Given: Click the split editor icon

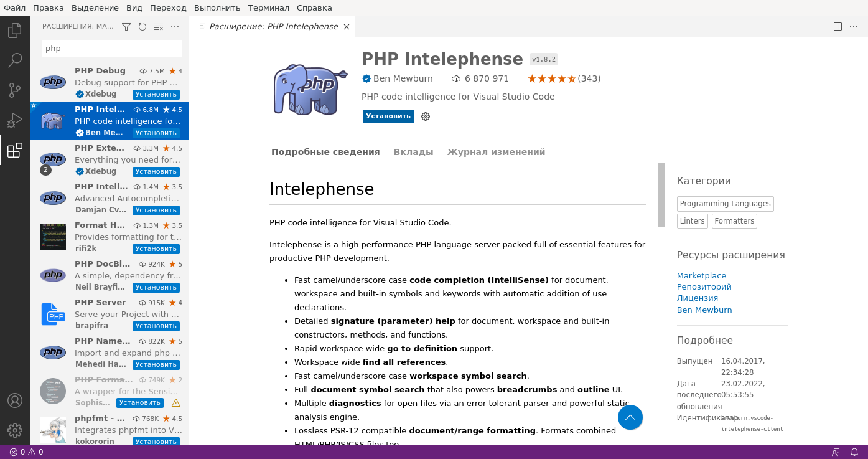Looking at the screenshot, I should click(x=838, y=26).
